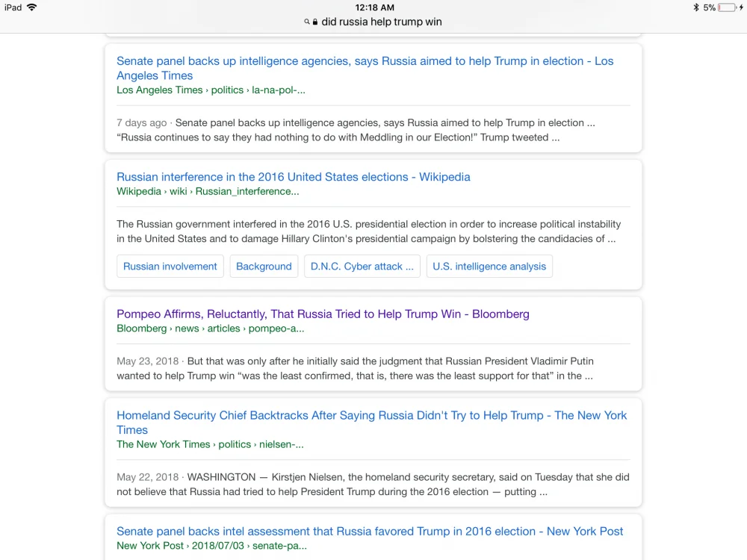
Task: Tap The New York Times › politics breadcrumb
Action: pyautogui.click(x=210, y=444)
